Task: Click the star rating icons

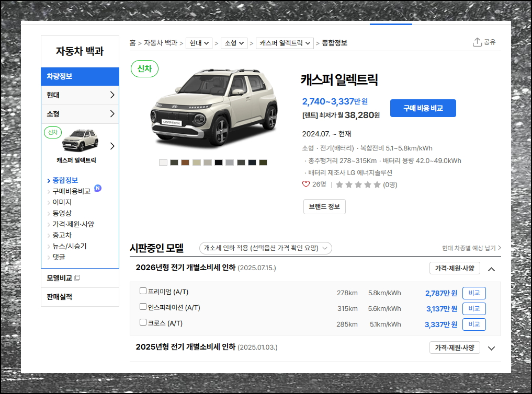Action: [358, 184]
